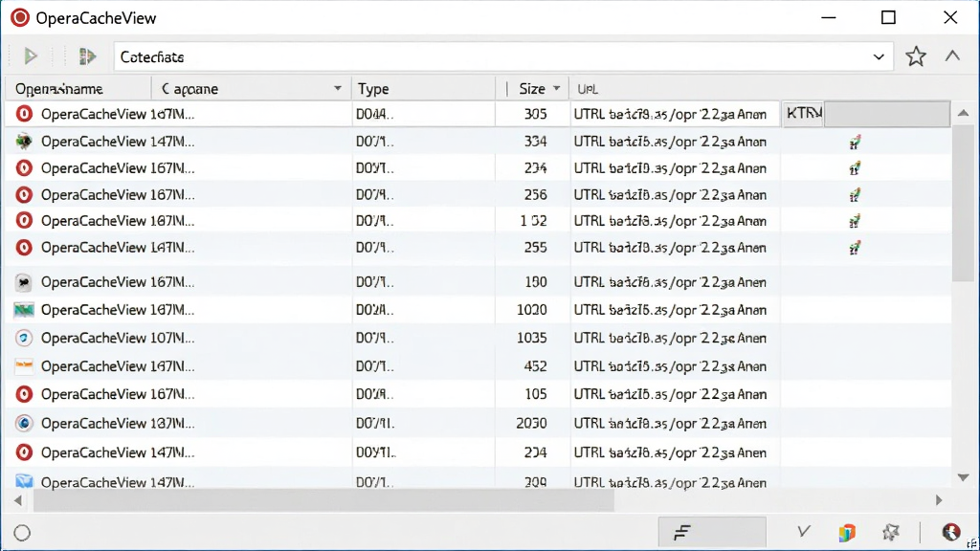The image size is (980, 551).
Task: Select the OperaCacheView name in the 452 row
Action: point(118,366)
